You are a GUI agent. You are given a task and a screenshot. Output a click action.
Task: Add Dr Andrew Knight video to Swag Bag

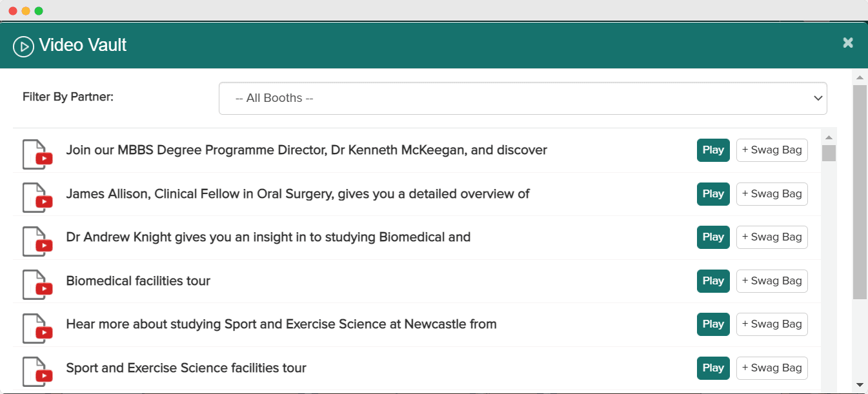(772, 237)
